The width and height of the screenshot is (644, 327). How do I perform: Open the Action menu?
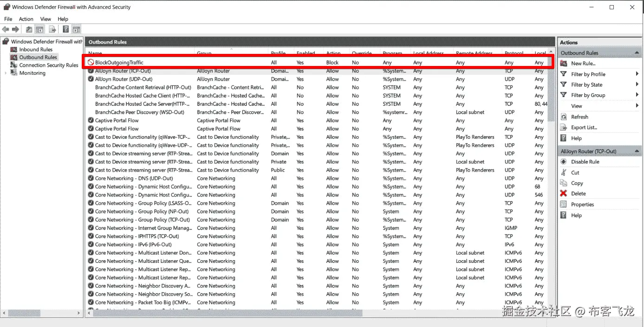pyautogui.click(x=26, y=19)
